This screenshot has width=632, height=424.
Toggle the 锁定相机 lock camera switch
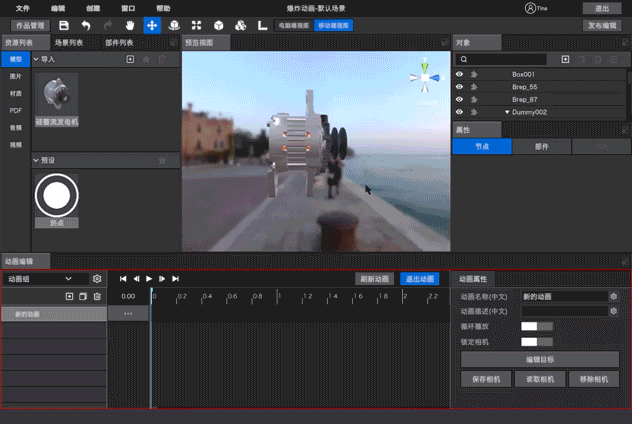(x=536, y=342)
